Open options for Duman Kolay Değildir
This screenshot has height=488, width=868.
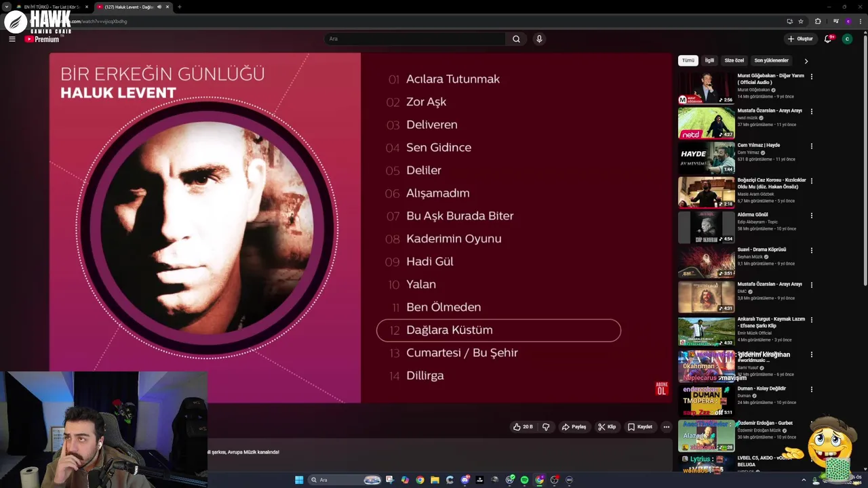click(811, 389)
